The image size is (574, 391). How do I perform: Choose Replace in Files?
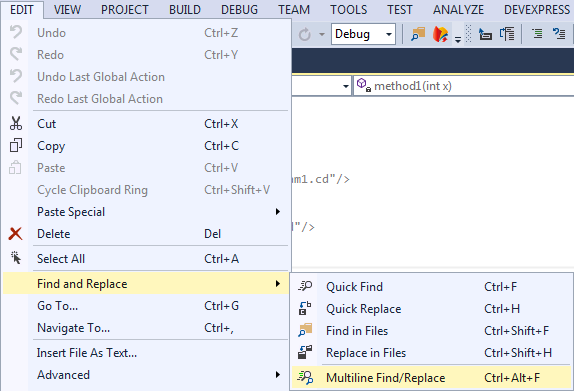pos(432,353)
